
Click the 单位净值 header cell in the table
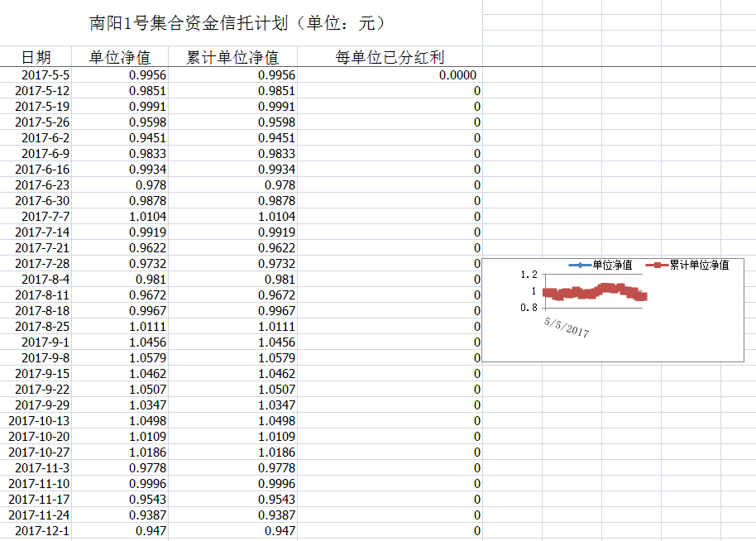[x=120, y=57]
